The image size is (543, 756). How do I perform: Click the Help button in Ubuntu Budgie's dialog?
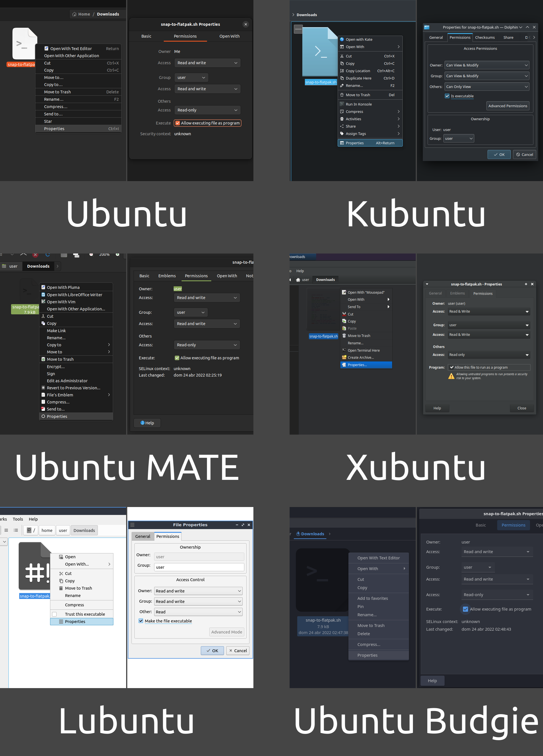pyautogui.click(x=432, y=681)
